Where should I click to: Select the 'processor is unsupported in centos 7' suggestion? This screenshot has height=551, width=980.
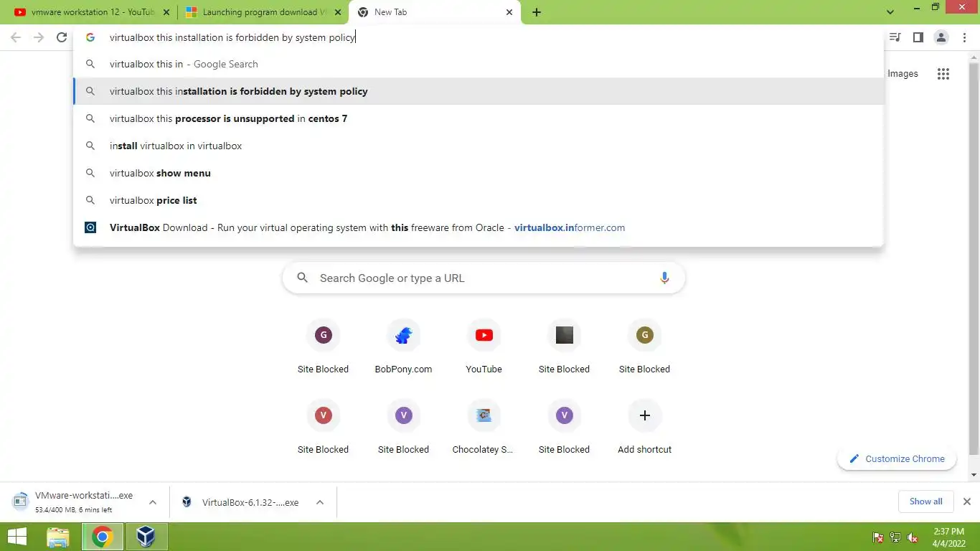pyautogui.click(x=479, y=118)
